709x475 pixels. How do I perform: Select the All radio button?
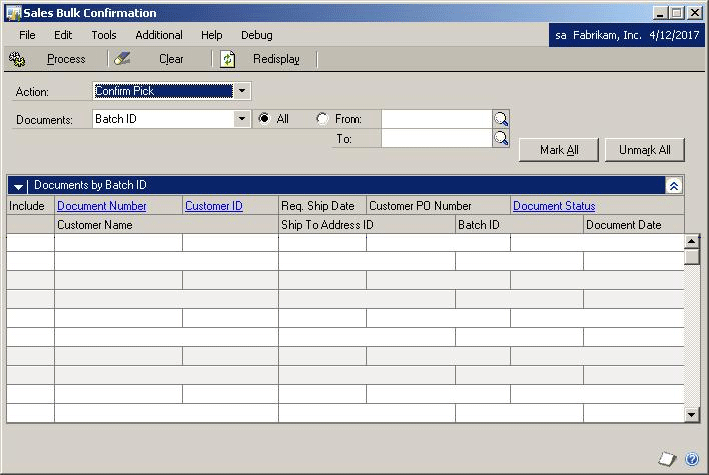coord(264,119)
